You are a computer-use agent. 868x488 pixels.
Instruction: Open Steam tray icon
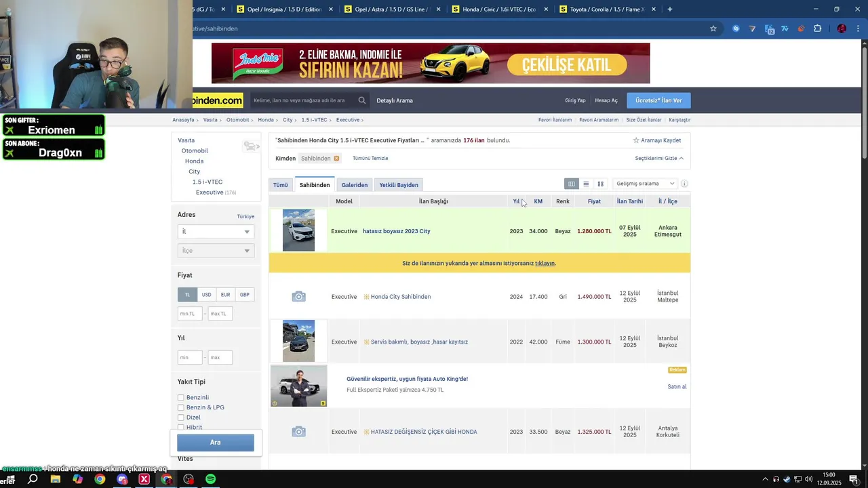787,479
